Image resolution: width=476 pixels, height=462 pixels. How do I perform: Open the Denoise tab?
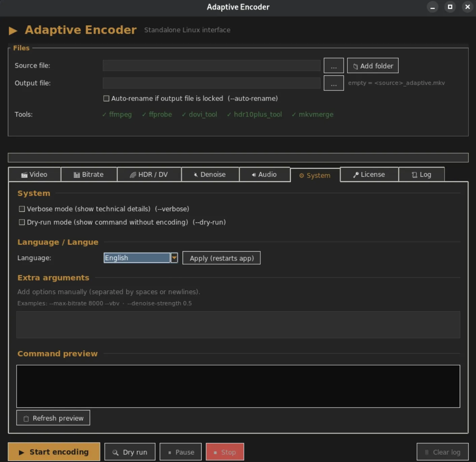pos(210,175)
